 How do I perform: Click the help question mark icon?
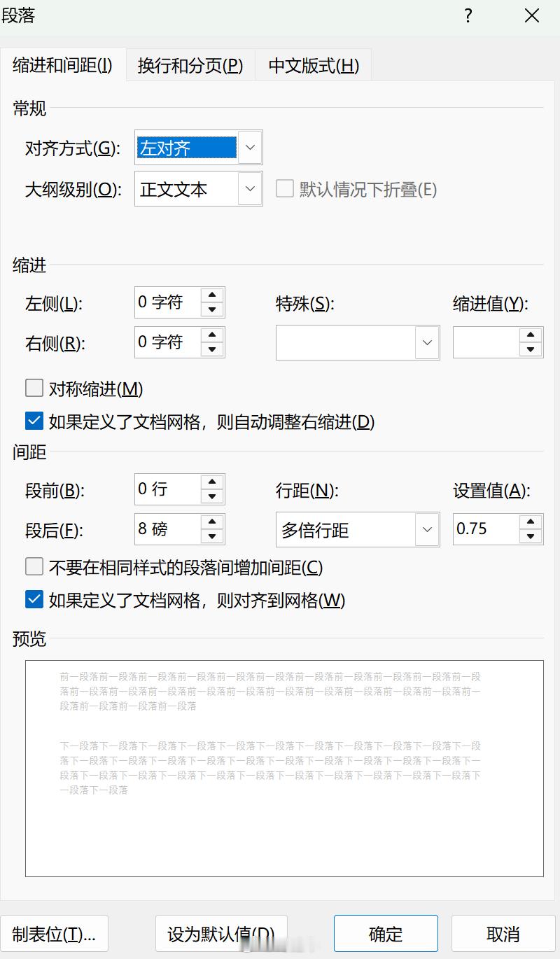(x=467, y=15)
